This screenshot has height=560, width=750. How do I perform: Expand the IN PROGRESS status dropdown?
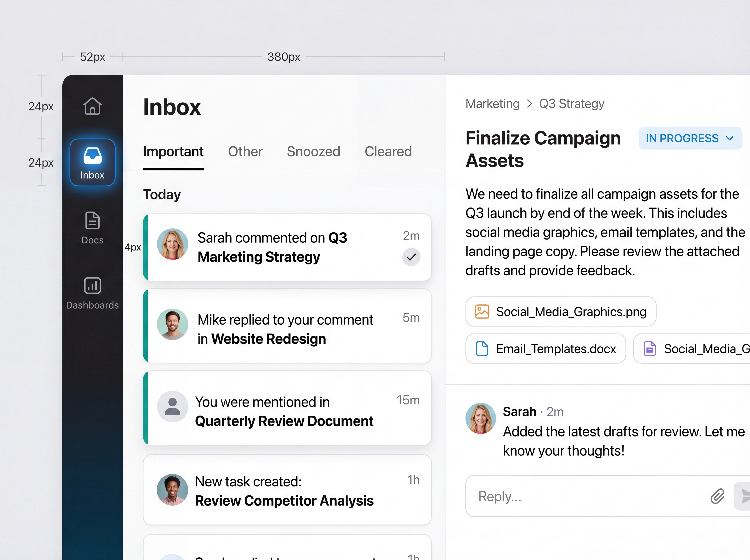click(690, 138)
